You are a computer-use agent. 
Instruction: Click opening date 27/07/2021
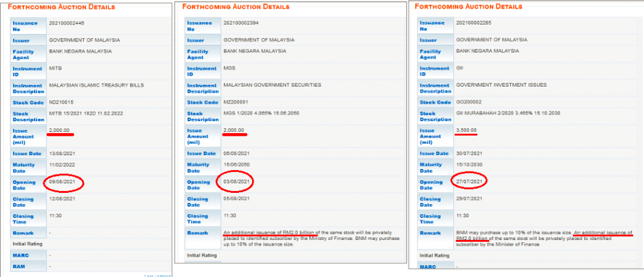point(469,181)
